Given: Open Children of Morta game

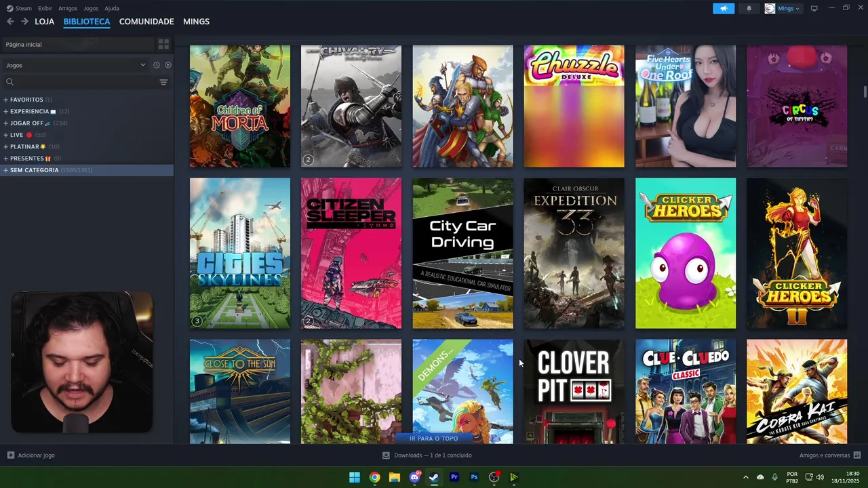Looking at the screenshot, I should coord(240,106).
